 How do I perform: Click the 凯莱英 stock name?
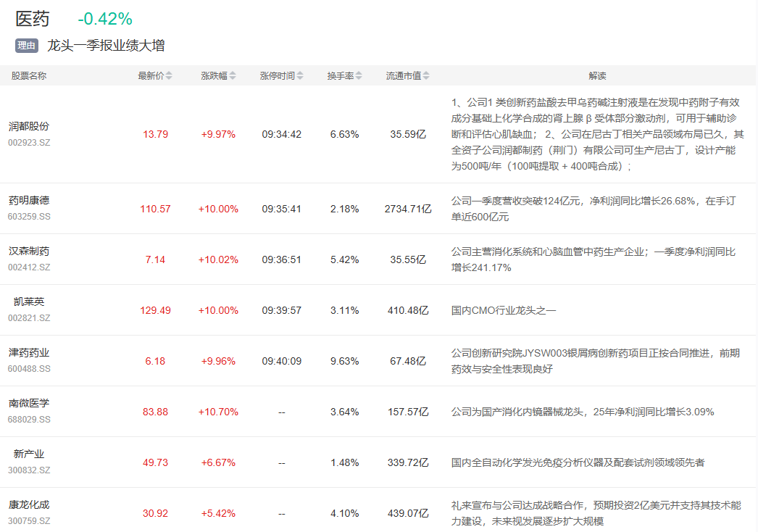29,302
